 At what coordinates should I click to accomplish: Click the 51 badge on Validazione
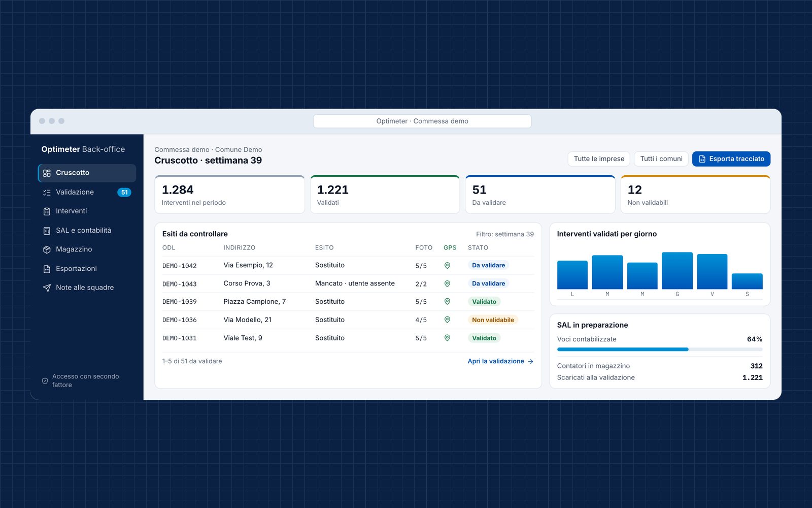[124, 193]
